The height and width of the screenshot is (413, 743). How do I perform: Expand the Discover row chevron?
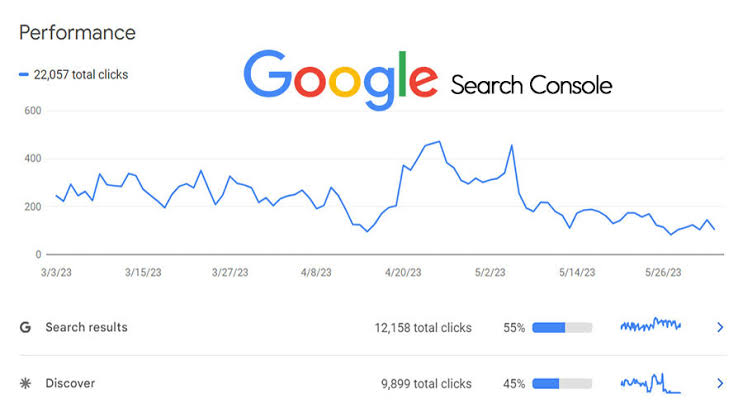tap(719, 383)
